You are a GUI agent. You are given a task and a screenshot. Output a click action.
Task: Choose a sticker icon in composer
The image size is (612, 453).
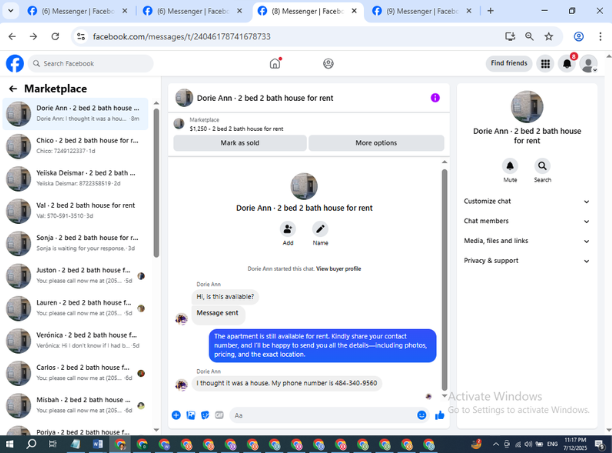205,415
